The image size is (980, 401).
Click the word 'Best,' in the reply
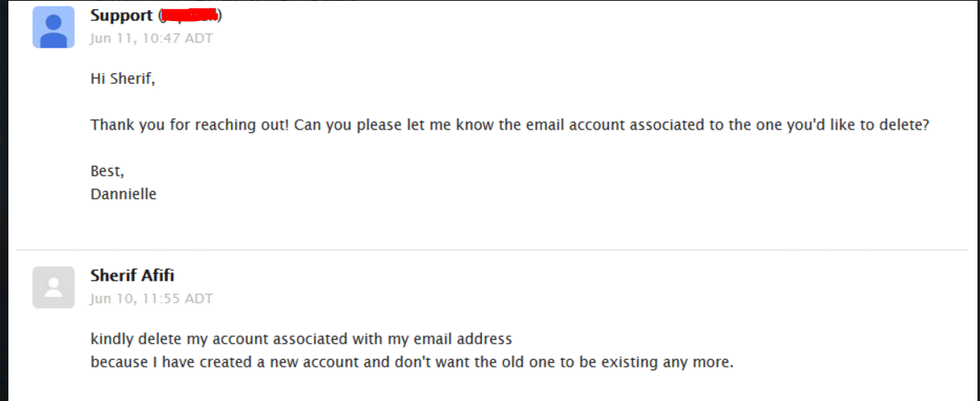107,171
